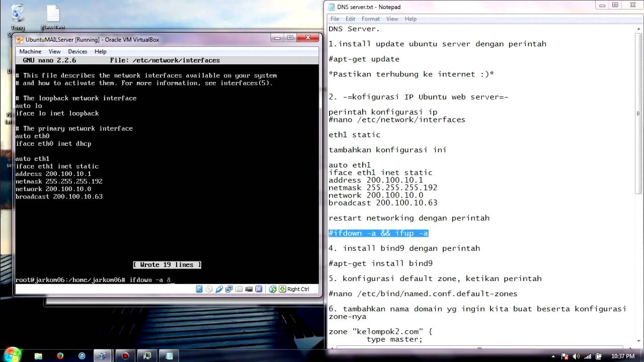Click the video capture icon in VirtualBox status bar

(249, 289)
